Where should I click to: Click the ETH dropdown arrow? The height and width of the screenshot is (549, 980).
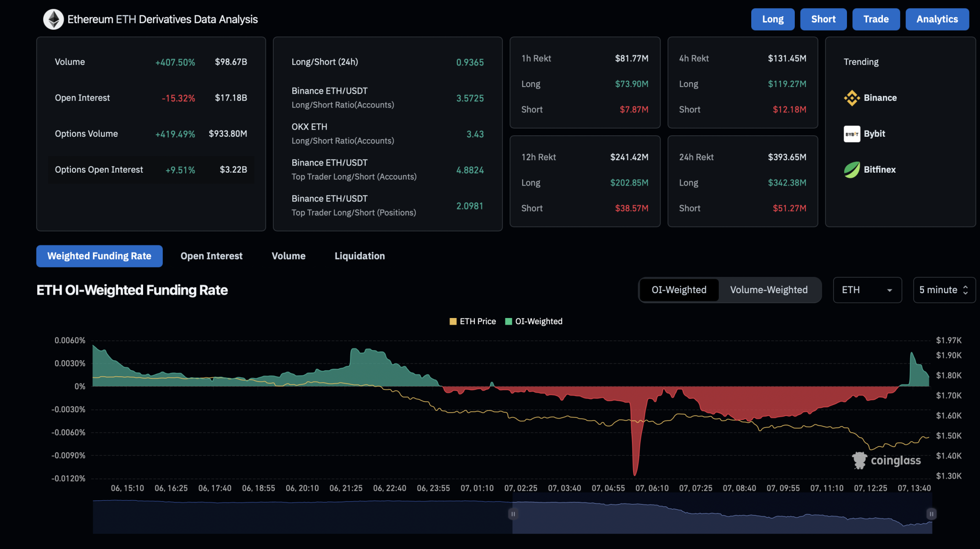tap(890, 290)
